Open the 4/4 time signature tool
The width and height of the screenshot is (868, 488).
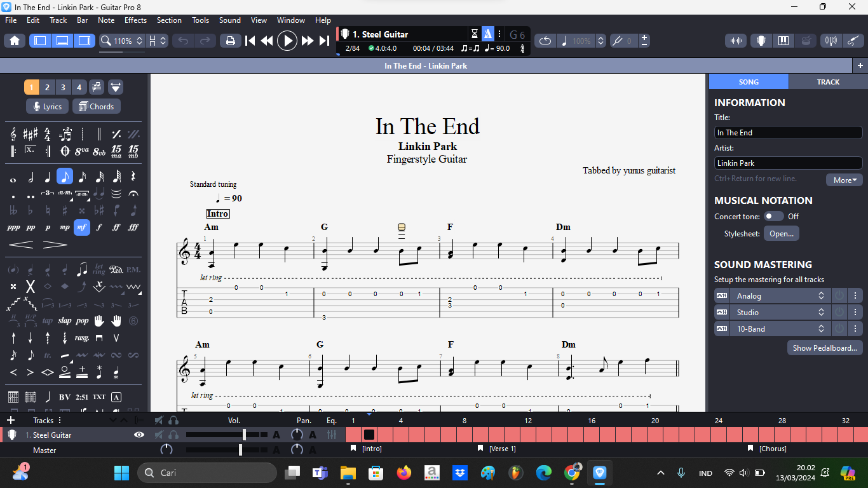(x=47, y=134)
